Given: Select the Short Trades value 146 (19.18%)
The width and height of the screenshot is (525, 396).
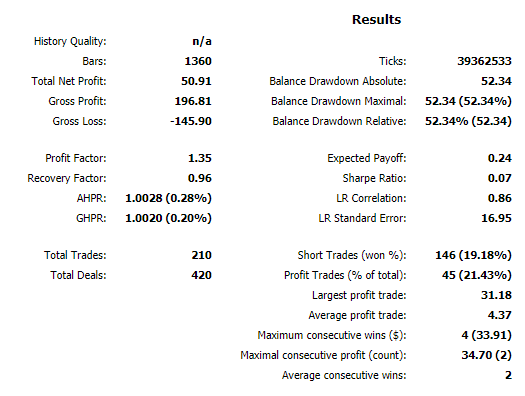Looking at the screenshot, I should tap(473, 255).
